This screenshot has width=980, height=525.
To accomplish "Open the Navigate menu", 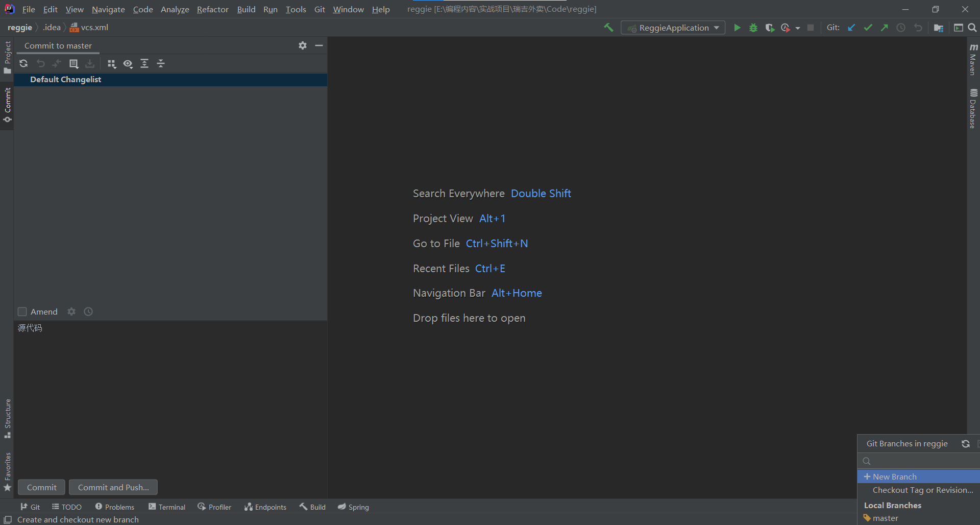I will tap(108, 9).
